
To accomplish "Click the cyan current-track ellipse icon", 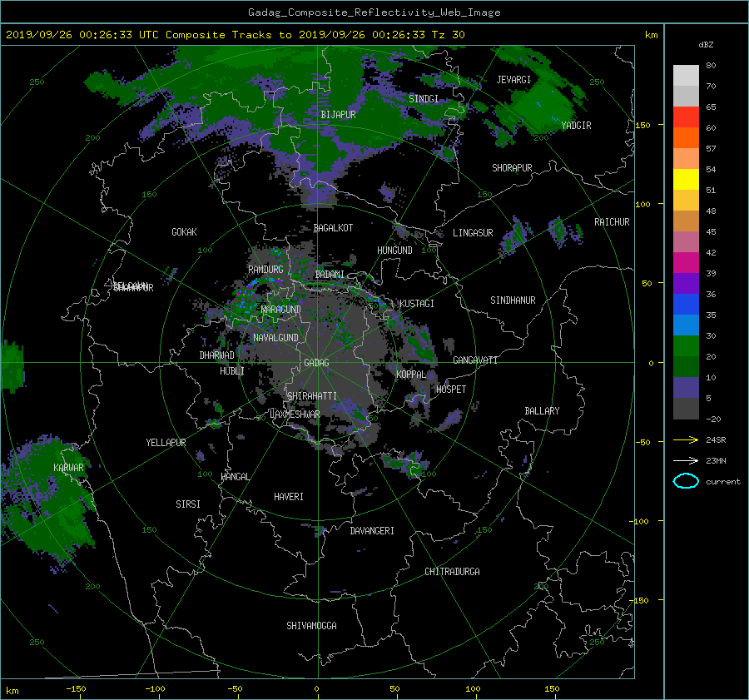I will click(x=686, y=481).
